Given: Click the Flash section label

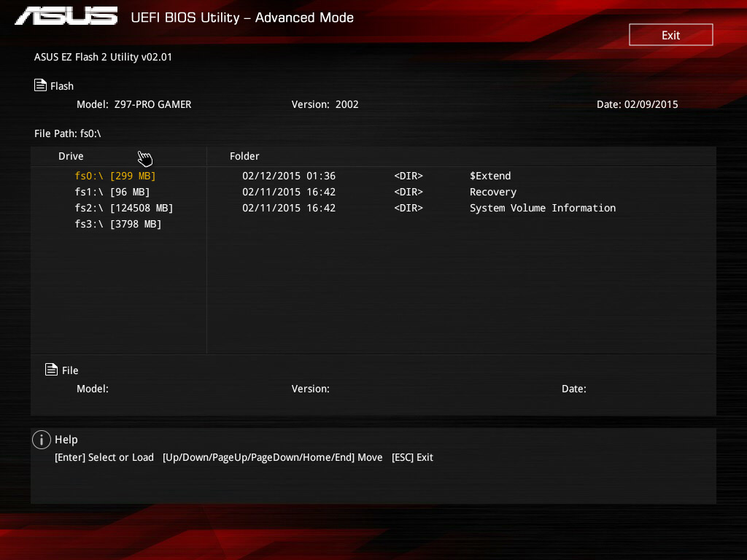Looking at the screenshot, I should point(62,86).
